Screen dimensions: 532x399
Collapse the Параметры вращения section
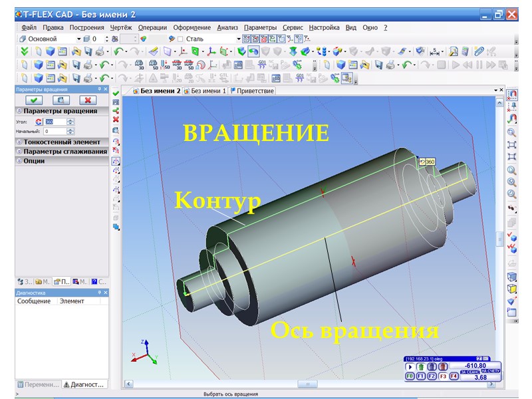(x=20, y=111)
